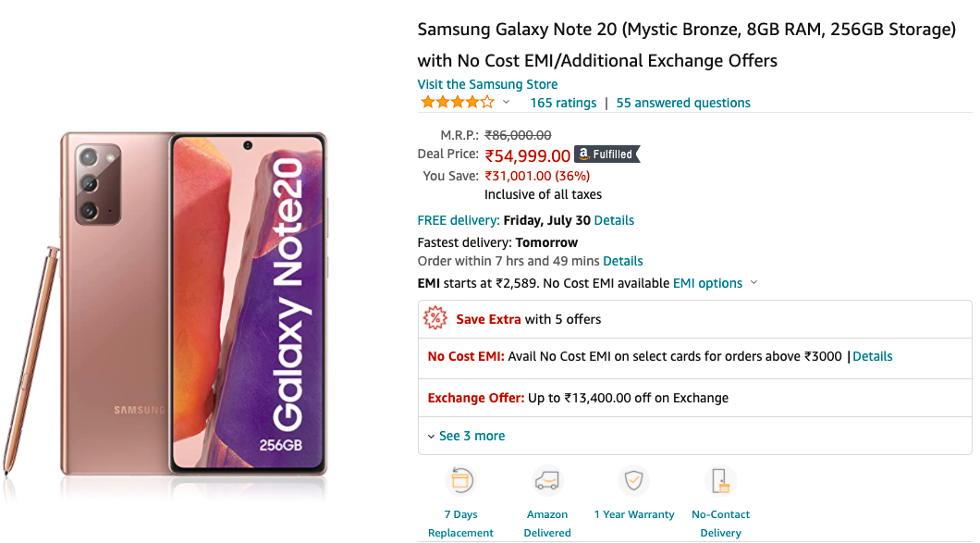Click the No-Contact Delivery icon
Screen dimensions: 980x543
pos(721,480)
